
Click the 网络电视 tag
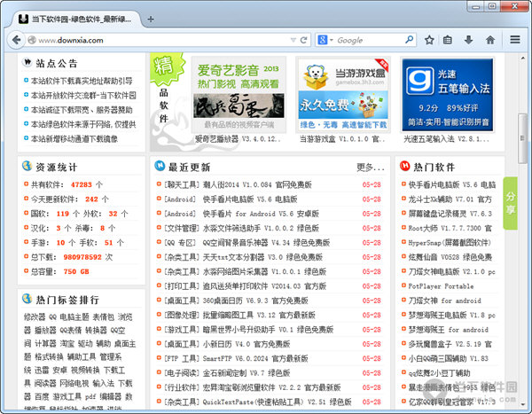74,383
